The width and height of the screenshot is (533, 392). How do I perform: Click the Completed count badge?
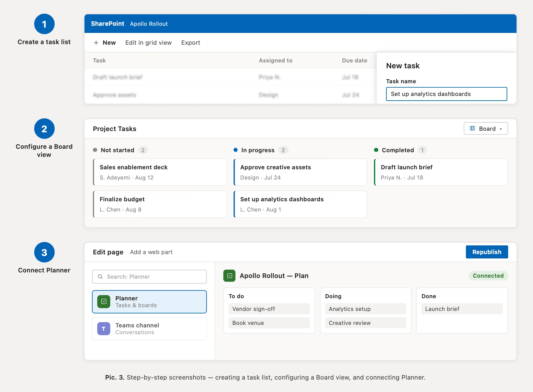[422, 150]
